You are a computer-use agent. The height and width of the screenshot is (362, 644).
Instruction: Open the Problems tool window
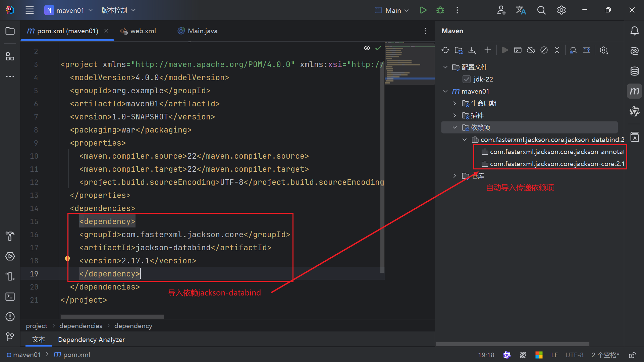(10, 317)
